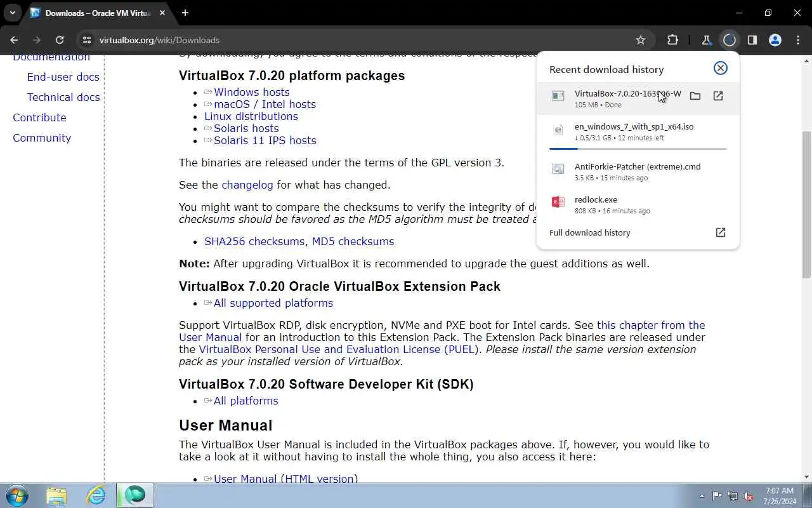The image size is (812, 508).
Task: Open the Contribute sidebar link
Action: [39, 117]
